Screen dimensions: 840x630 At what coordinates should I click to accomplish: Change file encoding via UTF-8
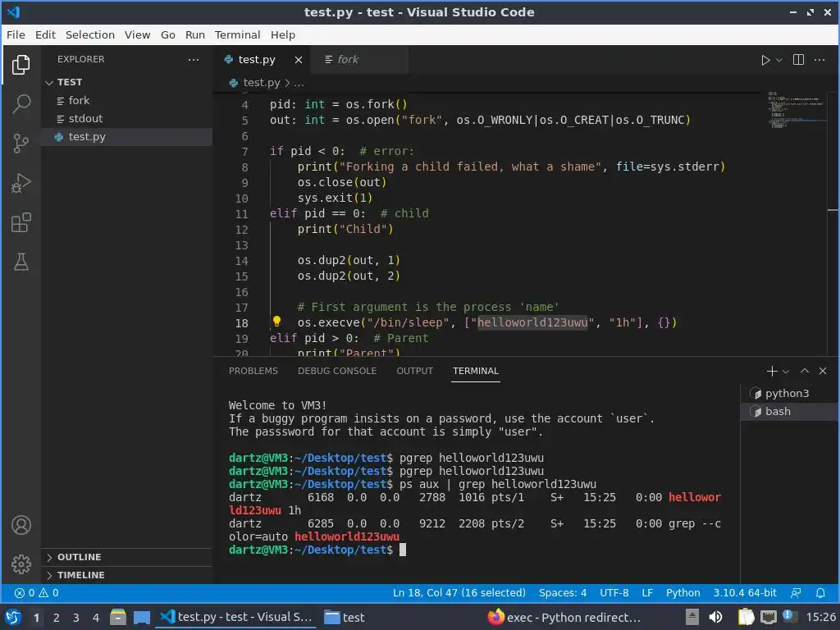[x=614, y=592]
